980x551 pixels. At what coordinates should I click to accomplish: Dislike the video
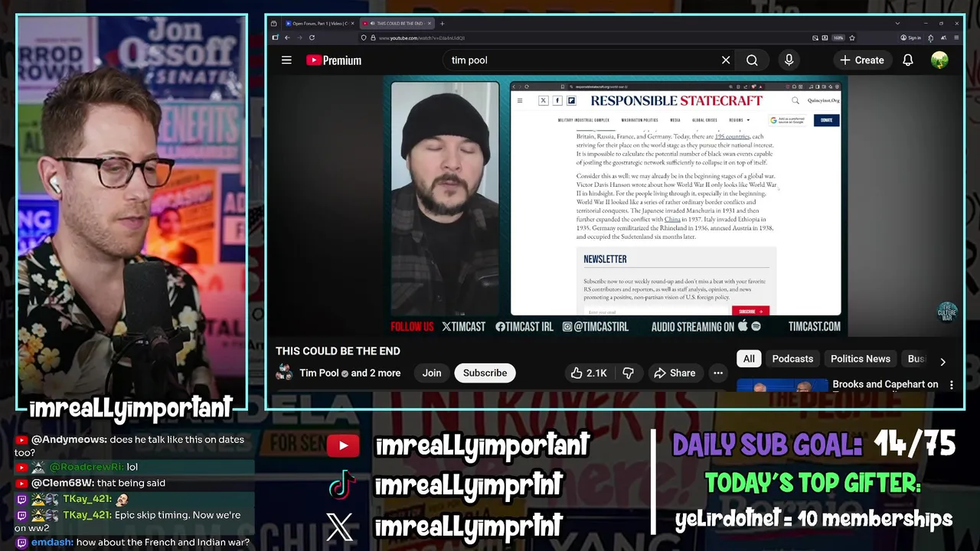pyautogui.click(x=628, y=373)
